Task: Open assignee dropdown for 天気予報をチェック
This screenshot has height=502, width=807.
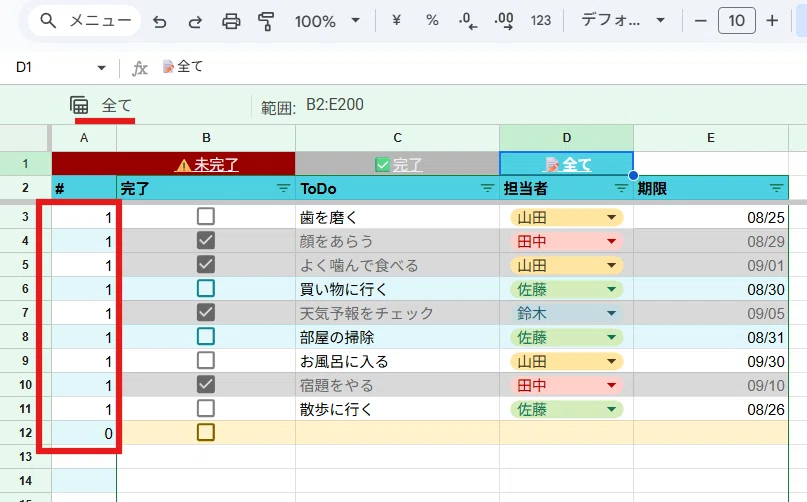Action: (611, 313)
